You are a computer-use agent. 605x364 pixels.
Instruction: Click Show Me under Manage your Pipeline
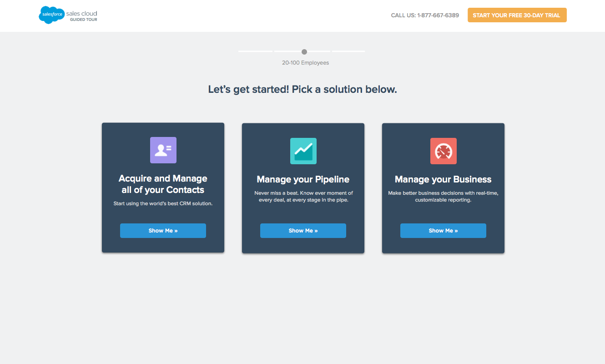click(303, 231)
